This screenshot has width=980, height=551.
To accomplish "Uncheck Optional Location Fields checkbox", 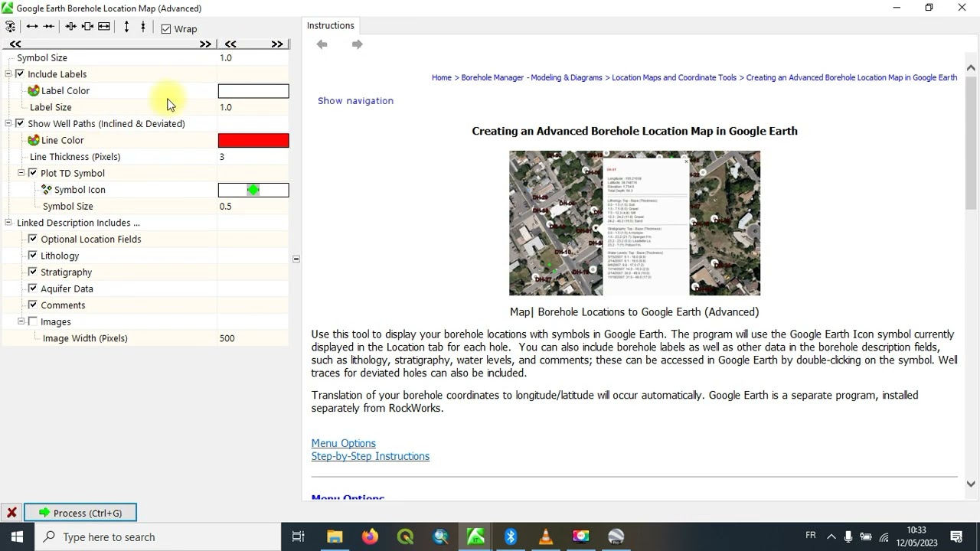I will [x=32, y=240].
